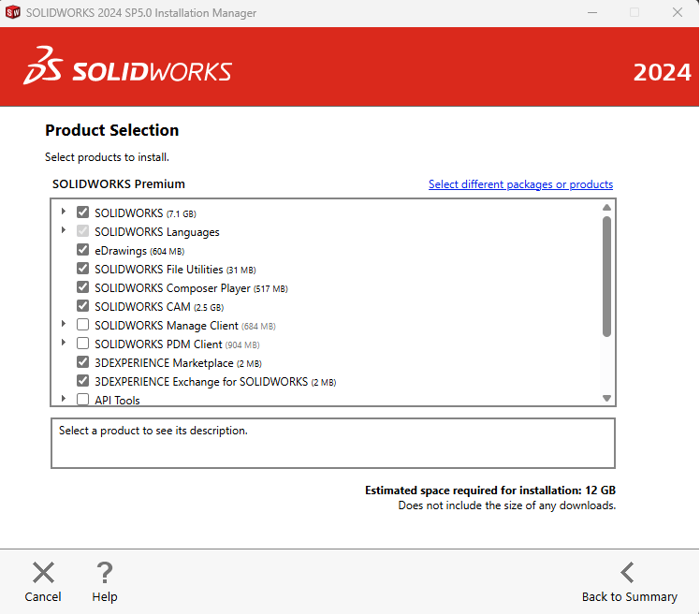Select SOLIDWORKS PDM Client row text
The image size is (700, 615).
pyautogui.click(x=177, y=344)
